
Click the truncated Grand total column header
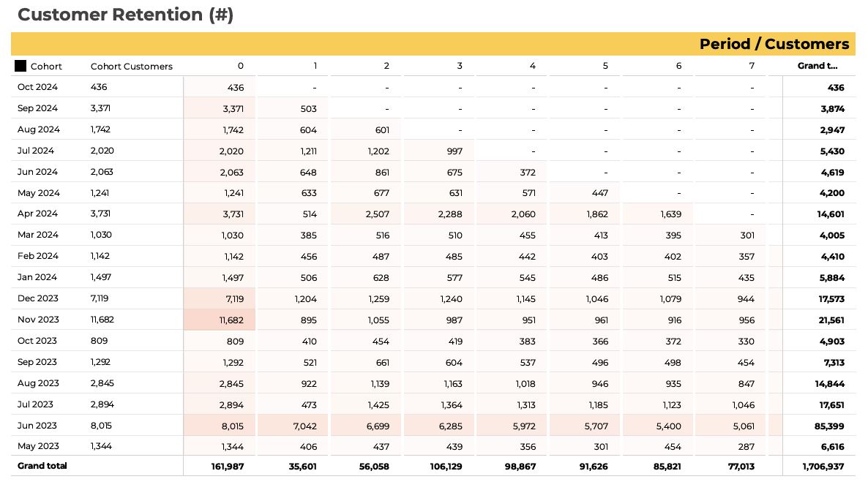(x=817, y=66)
